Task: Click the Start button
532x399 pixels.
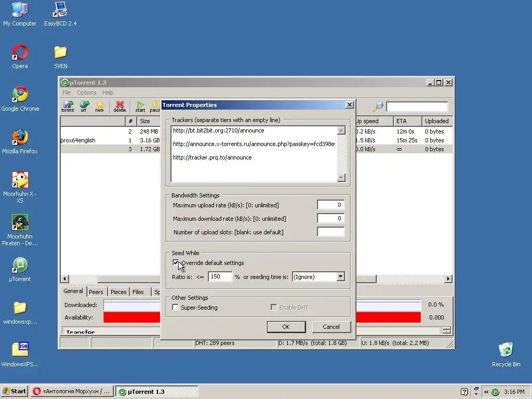Action: (x=14, y=391)
